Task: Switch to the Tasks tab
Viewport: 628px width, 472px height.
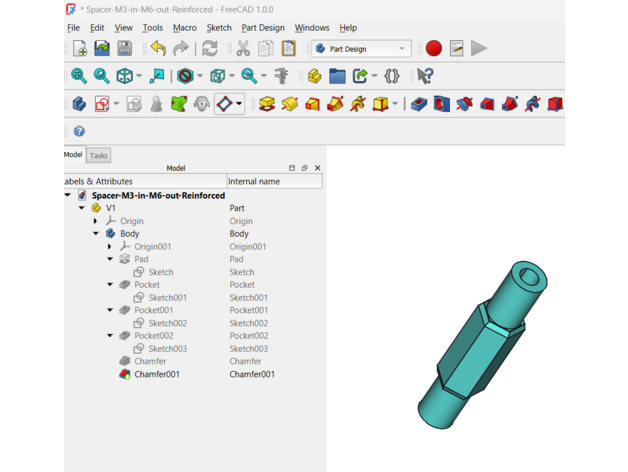Action: (x=98, y=156)
